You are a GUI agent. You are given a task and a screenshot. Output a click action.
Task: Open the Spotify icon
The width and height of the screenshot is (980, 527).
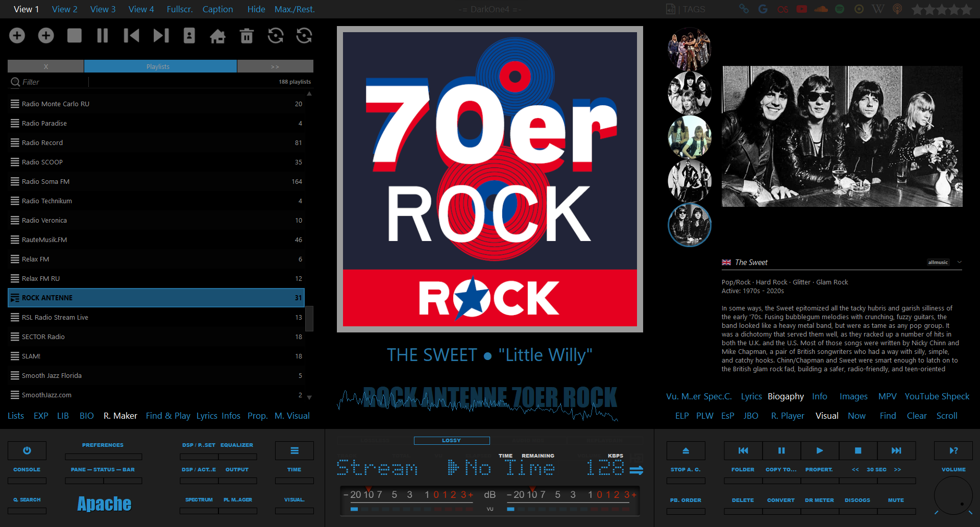tap(840, 9)
